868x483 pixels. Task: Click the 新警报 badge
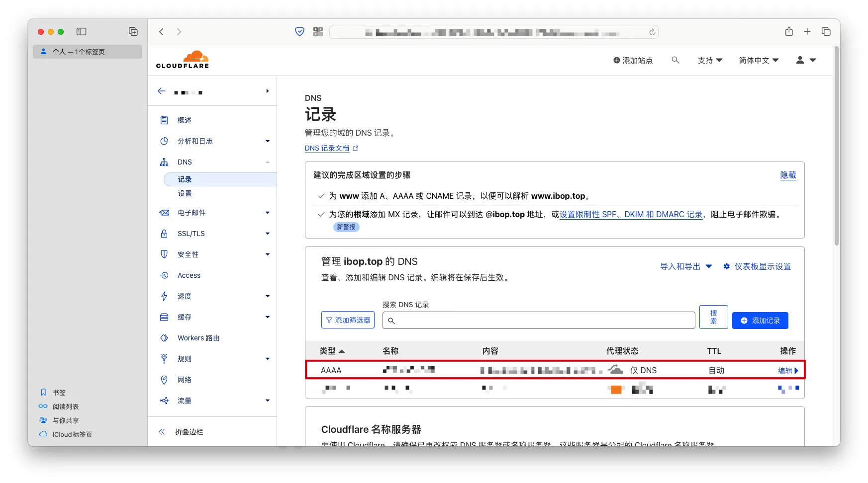click(x=346, y=227)
